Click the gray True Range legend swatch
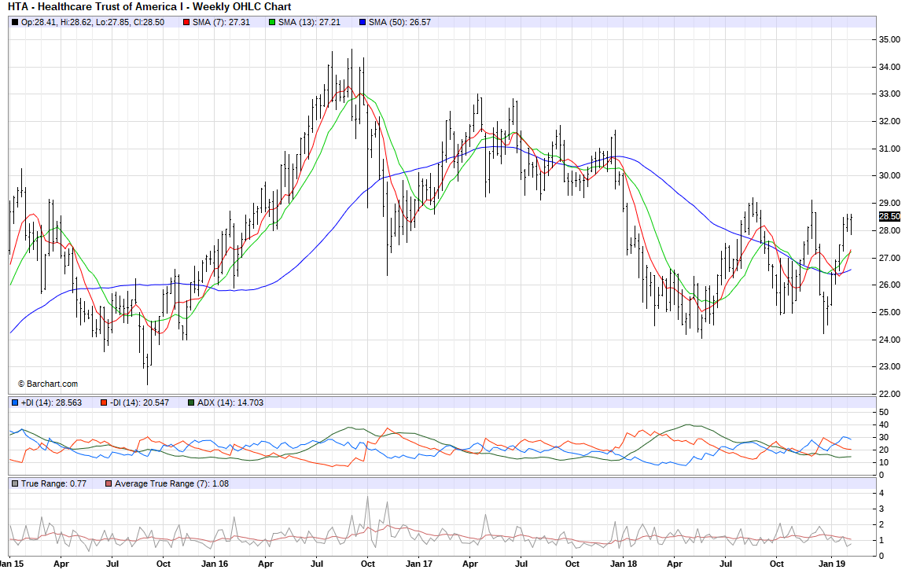This screenshot has height=588, width=909. (x=15, y=483)
